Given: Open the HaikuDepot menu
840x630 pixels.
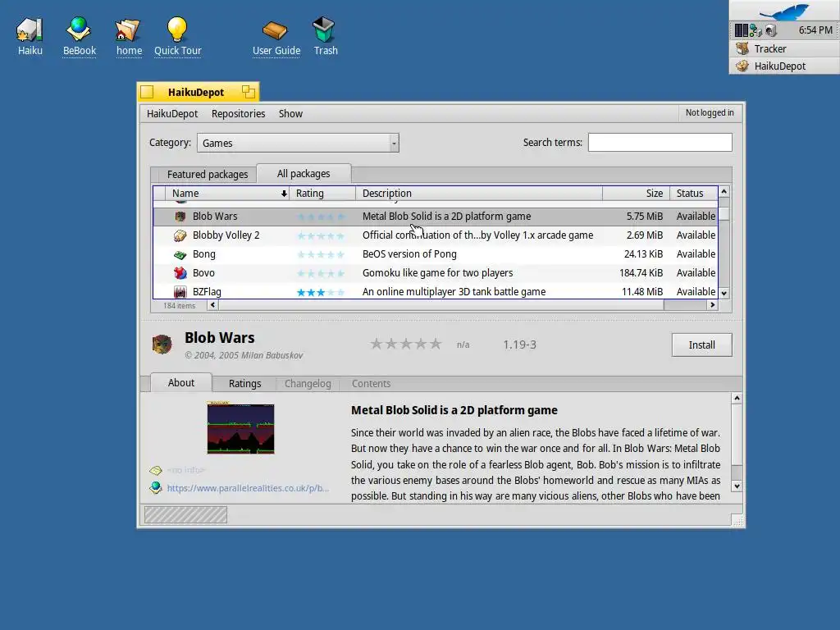Looking at the screenshot, I should tap(172, 113).
